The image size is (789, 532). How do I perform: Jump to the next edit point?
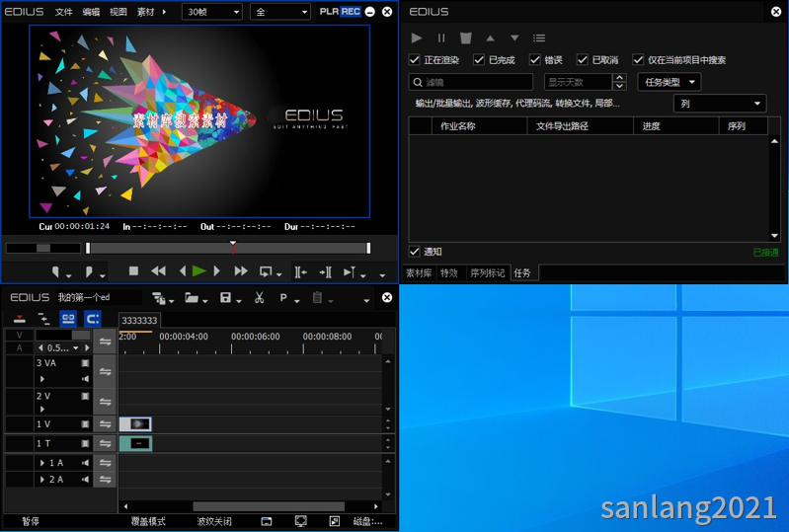325,272
